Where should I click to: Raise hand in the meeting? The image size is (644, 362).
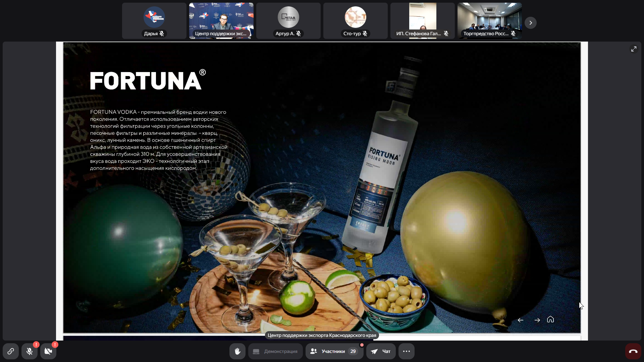click(x=237, y=351)
